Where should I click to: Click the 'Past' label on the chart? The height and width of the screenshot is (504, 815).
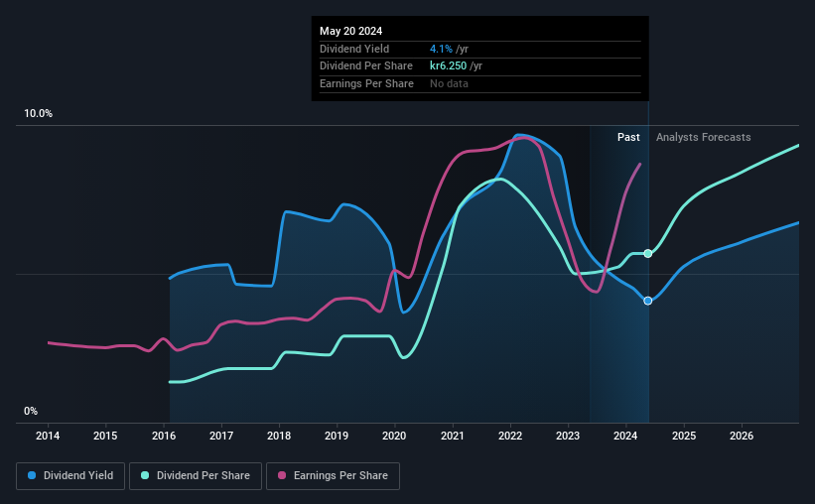(628, 137)
